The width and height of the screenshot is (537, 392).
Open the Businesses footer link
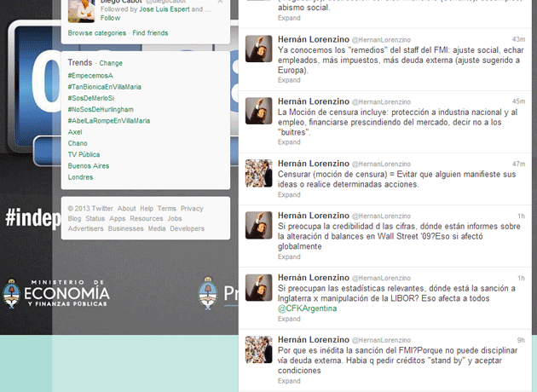[126, 228]
